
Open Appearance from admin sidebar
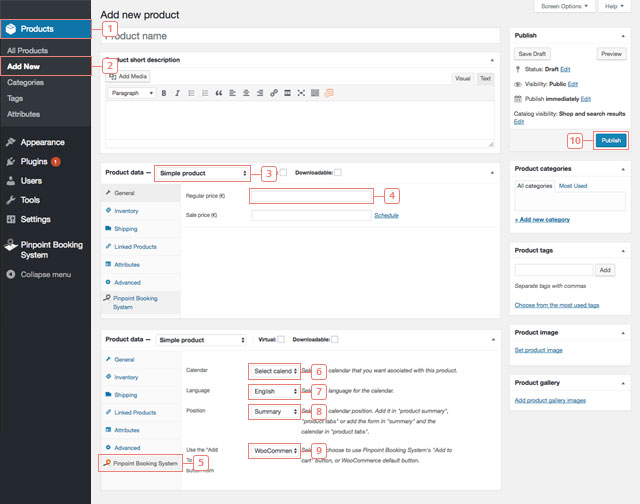42,142
